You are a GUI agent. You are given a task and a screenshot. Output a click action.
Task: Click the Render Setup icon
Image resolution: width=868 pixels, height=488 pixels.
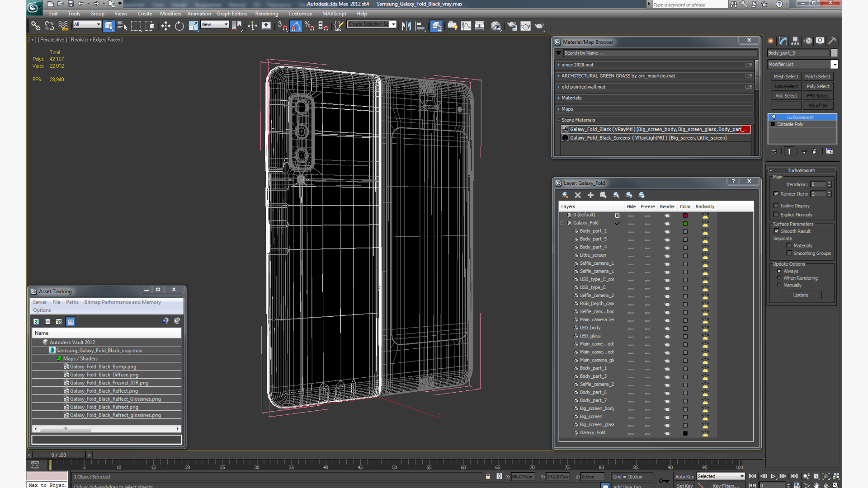pyautogui.click(x=511, y=26)
